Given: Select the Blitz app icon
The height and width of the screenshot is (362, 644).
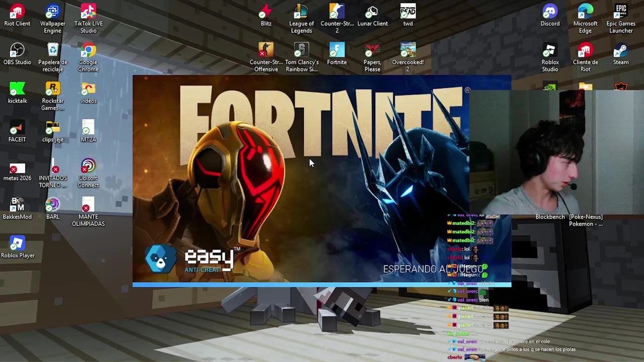Looking at the screenshot, I should point(266,16).
